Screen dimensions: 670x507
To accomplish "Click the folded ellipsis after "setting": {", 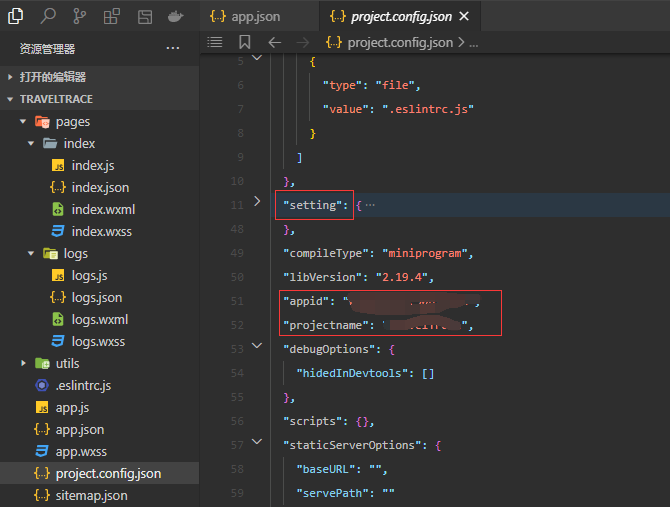I will 370,205.
